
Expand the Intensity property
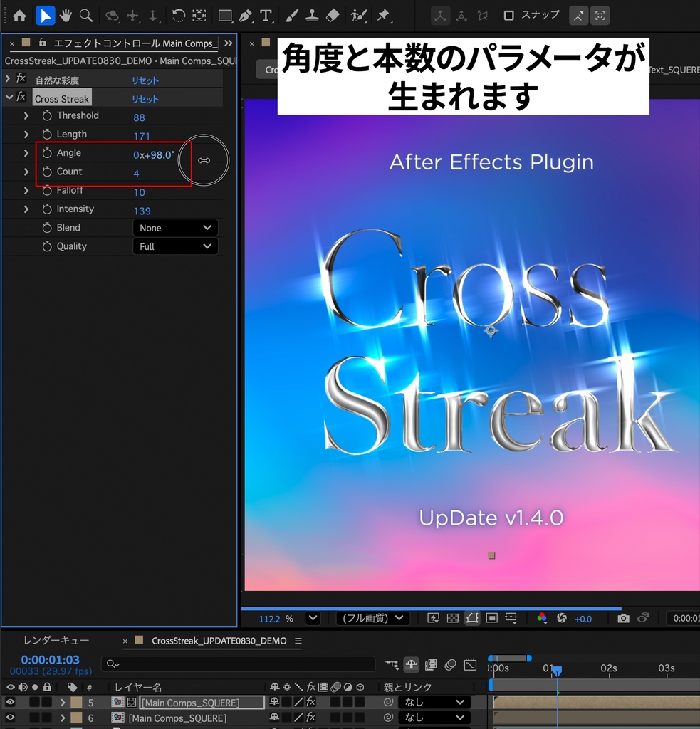pos(26,209)
